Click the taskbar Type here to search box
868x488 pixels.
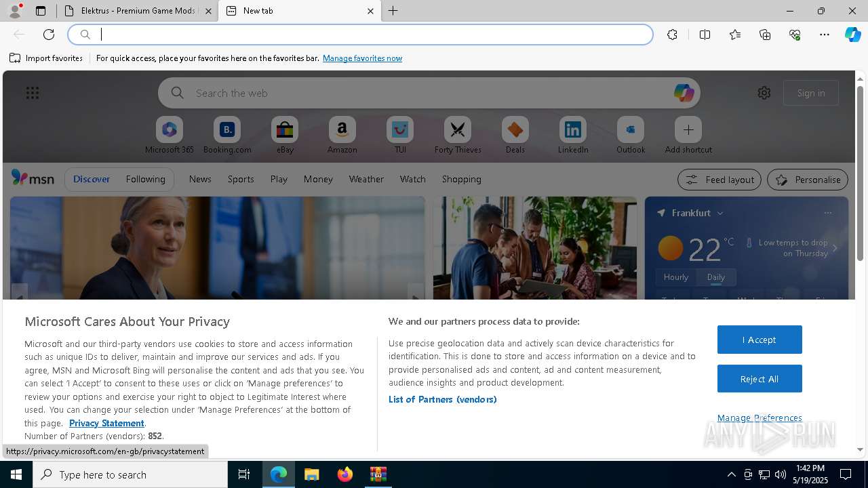point(130,474)
